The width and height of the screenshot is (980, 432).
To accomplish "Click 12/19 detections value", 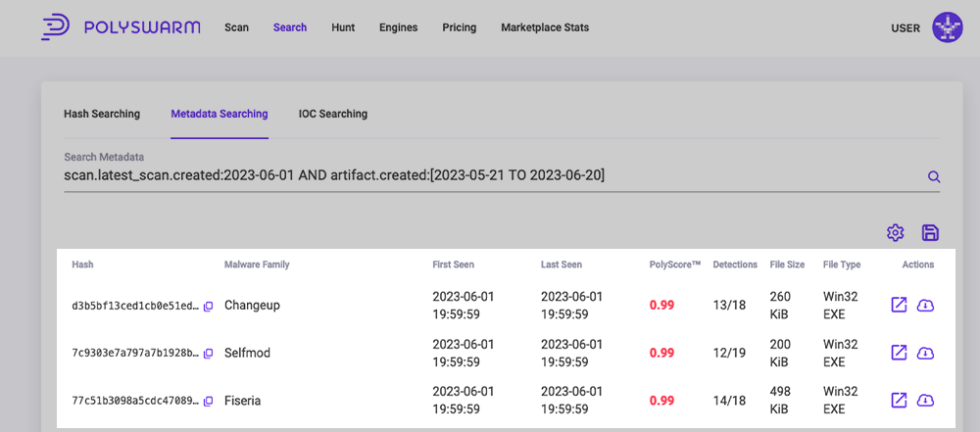I will coord(729,354).
